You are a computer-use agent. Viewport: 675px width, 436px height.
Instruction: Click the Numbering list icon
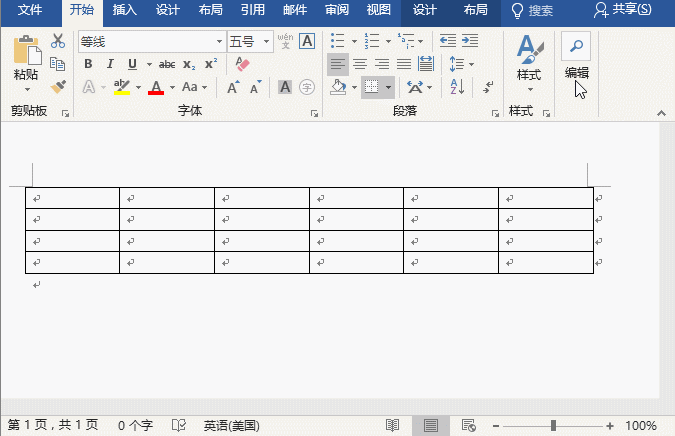372,41
